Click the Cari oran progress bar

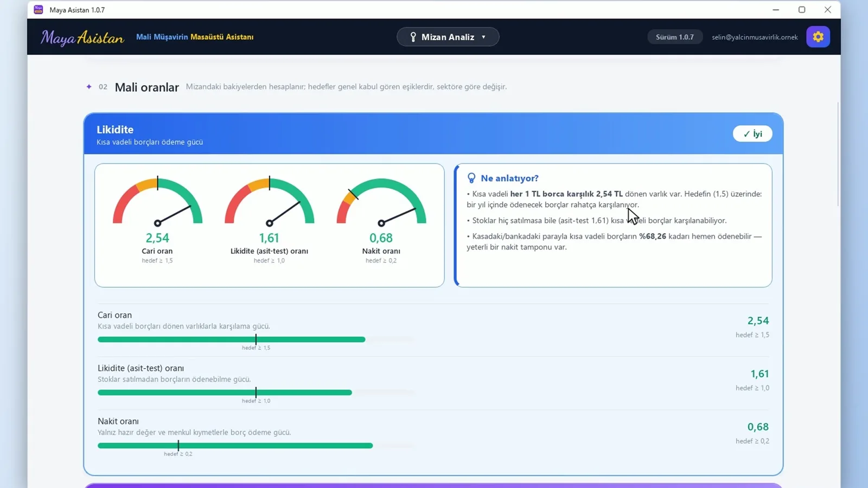coord(256,339)
